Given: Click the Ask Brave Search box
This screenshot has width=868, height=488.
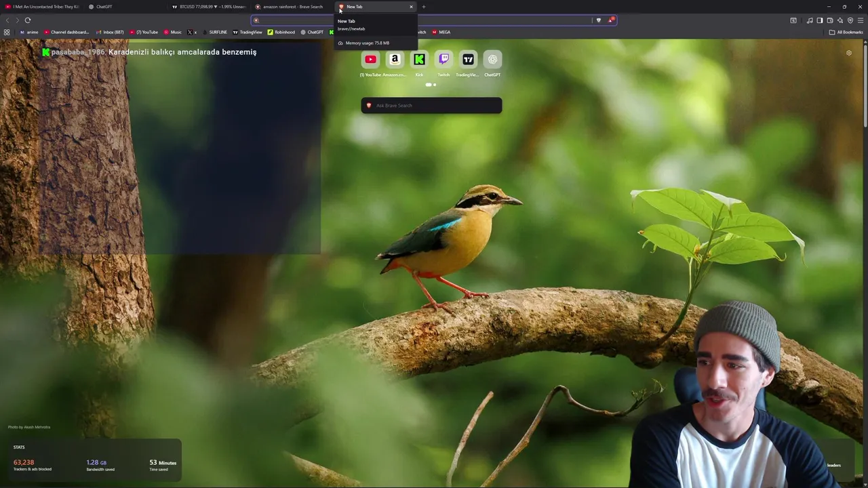Looking at the screenshot, I should click(x=431, y=106).
